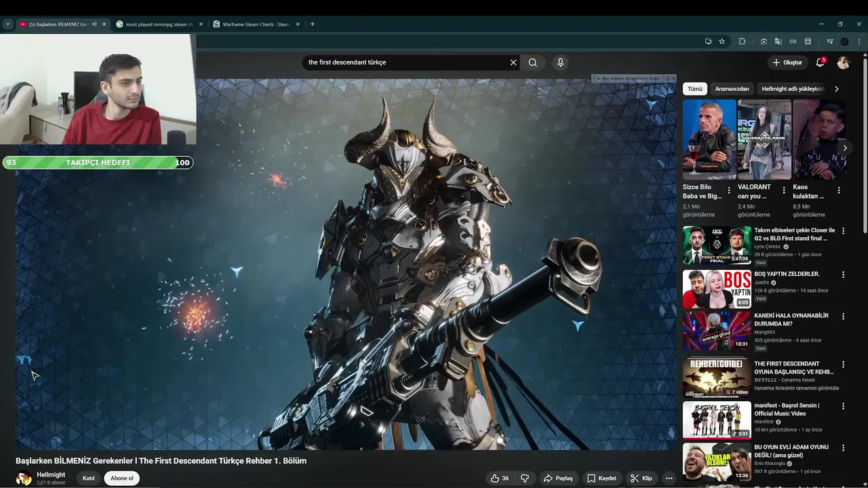Subscribe with the Abone ol button
The width and height of the screenshot is (868, 488).
click(x=122, y=479)
